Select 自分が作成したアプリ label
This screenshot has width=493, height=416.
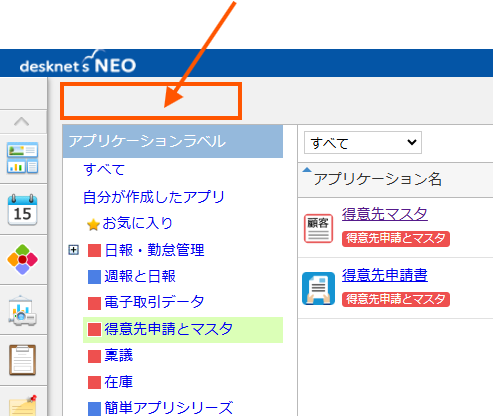(154, 197)
